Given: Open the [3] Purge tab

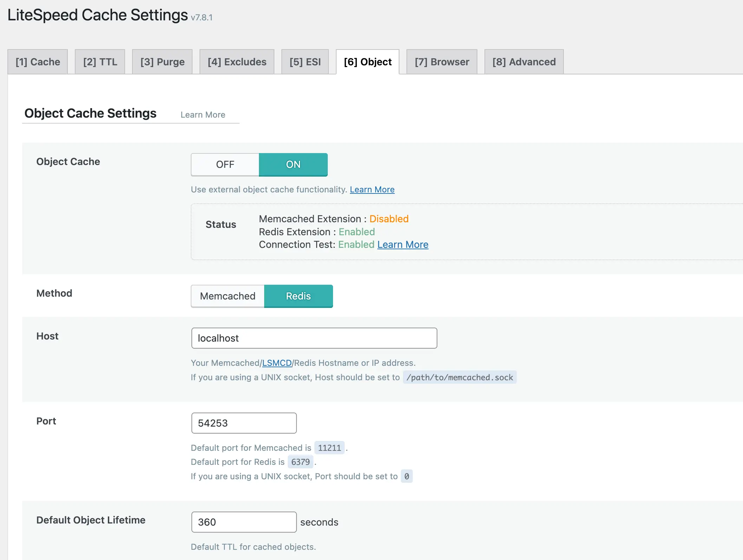Looking at the screenshot, I should [x=162, y=62].
